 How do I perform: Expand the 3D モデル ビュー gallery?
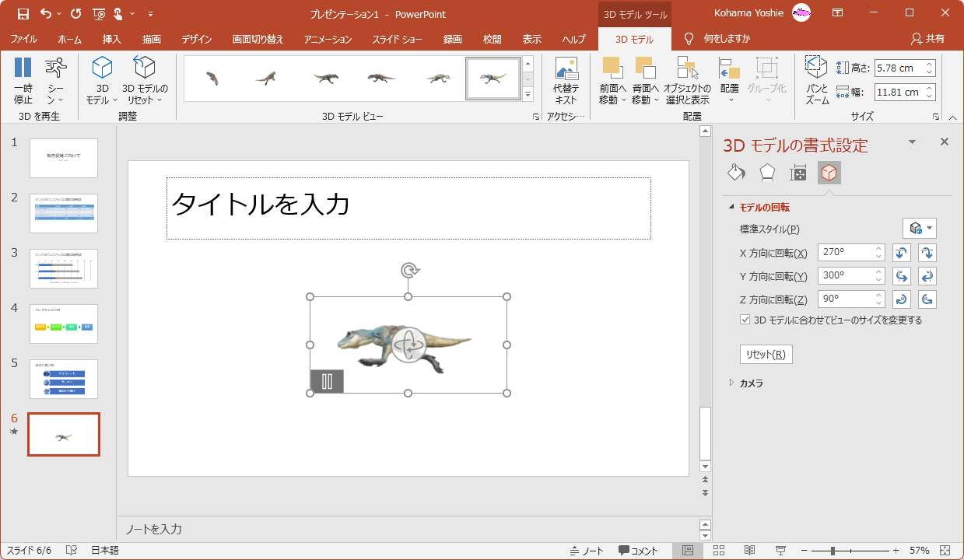click(528, 95)
